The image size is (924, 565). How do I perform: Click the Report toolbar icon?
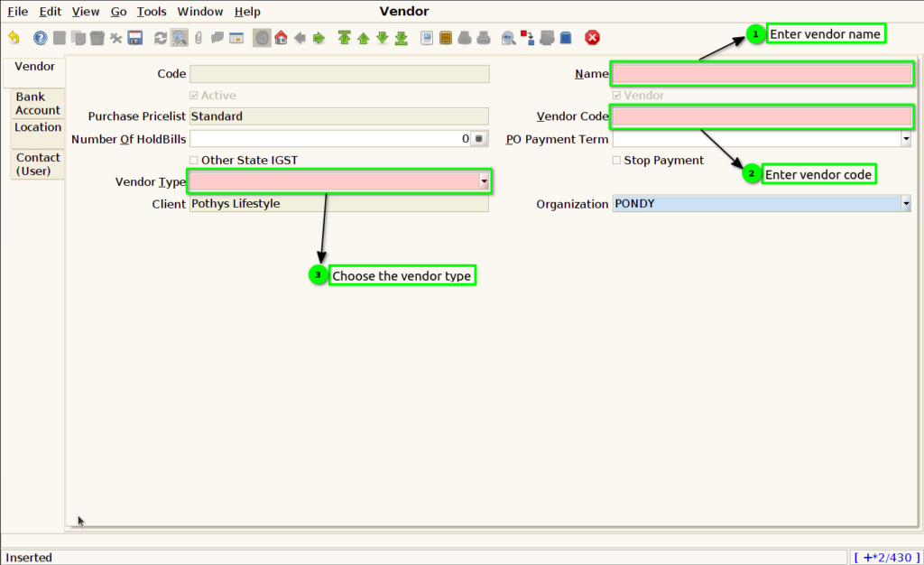pos(427,38)
